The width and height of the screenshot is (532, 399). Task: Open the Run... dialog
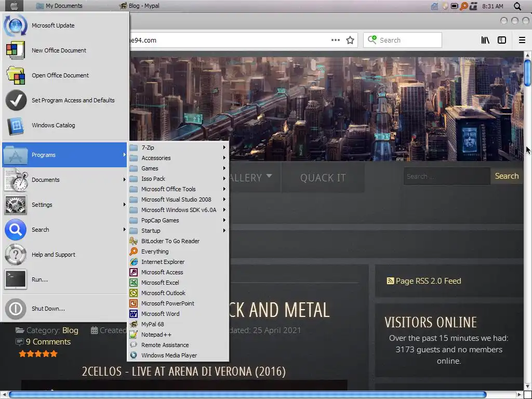65,280
